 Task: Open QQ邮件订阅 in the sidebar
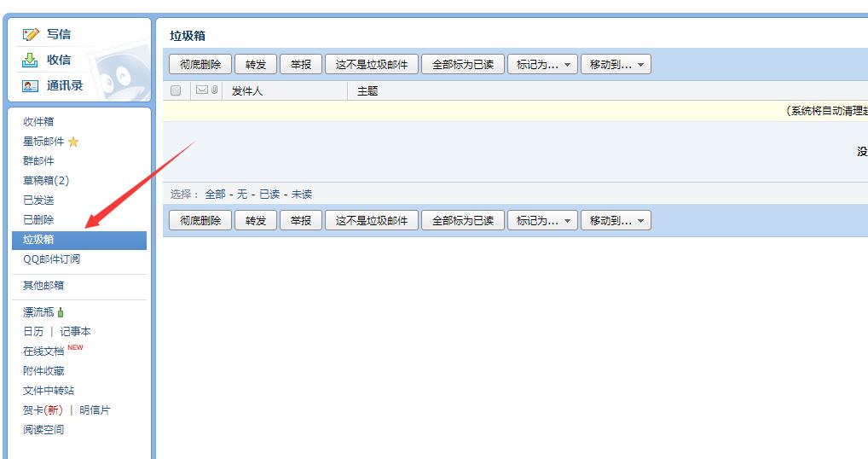click(51, 259)
